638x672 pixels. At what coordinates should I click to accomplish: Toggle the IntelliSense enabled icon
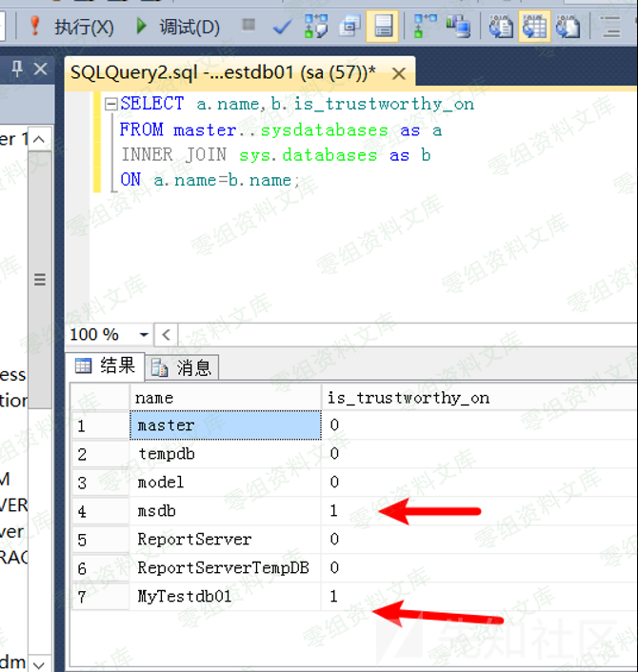[x=384, y=27]
